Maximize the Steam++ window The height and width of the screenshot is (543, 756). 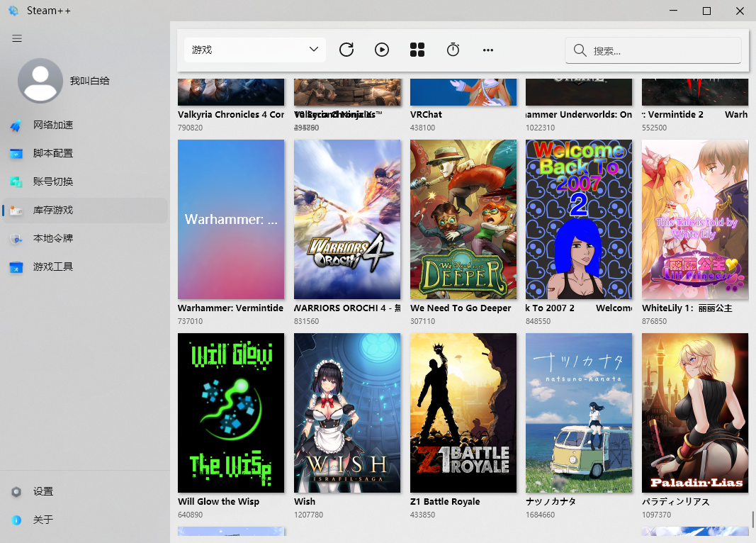(x=707, y=11)
